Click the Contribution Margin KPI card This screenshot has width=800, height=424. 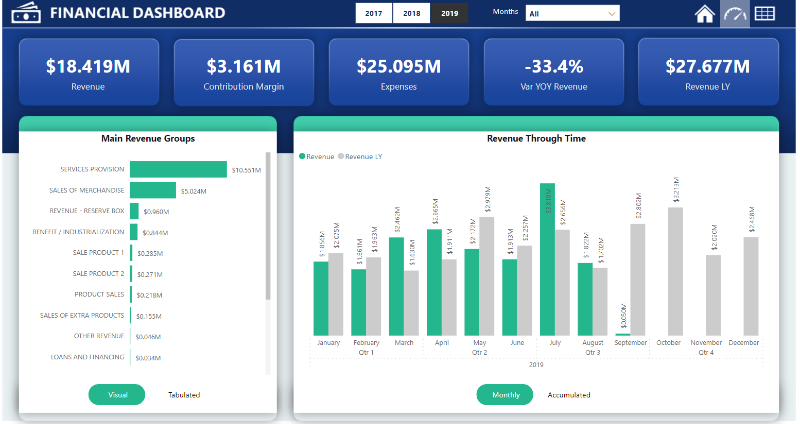pos(244,72)
